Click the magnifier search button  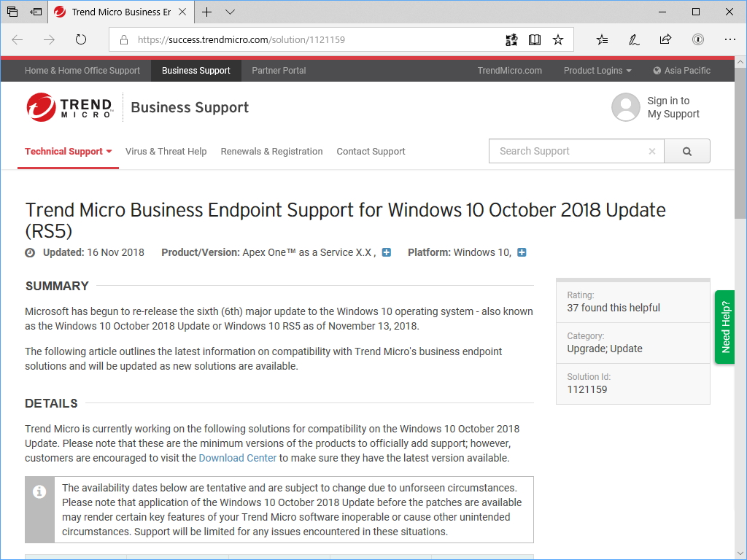tap(686, 152)
